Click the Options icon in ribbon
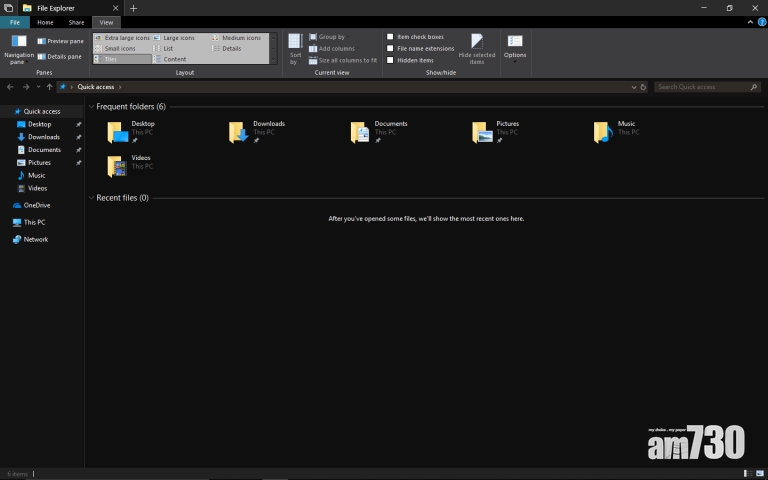Screen dimensions: 768x480 coord(515,46)
